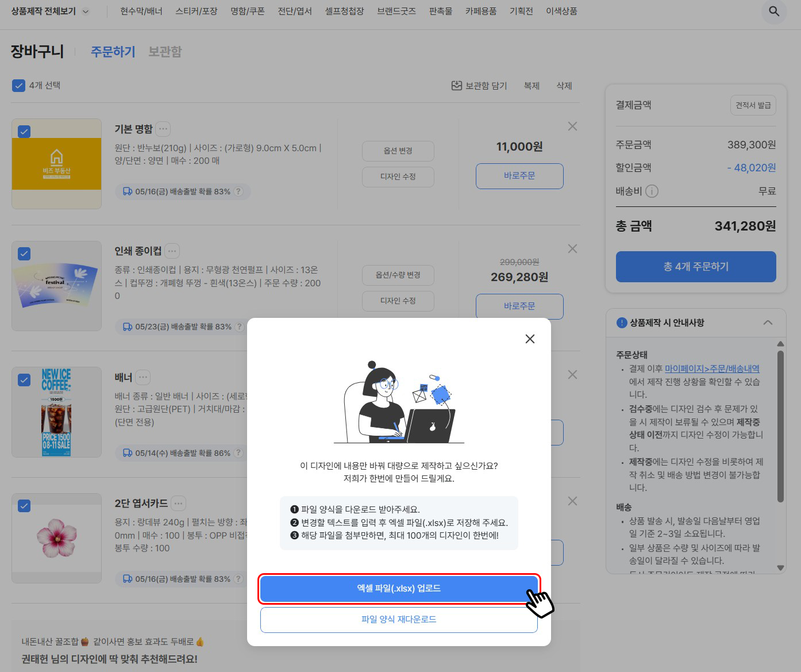Collapse the 상품제작 시 안내사항 panel
Screen dimensions: 801x672
click(x=768, y=322)
